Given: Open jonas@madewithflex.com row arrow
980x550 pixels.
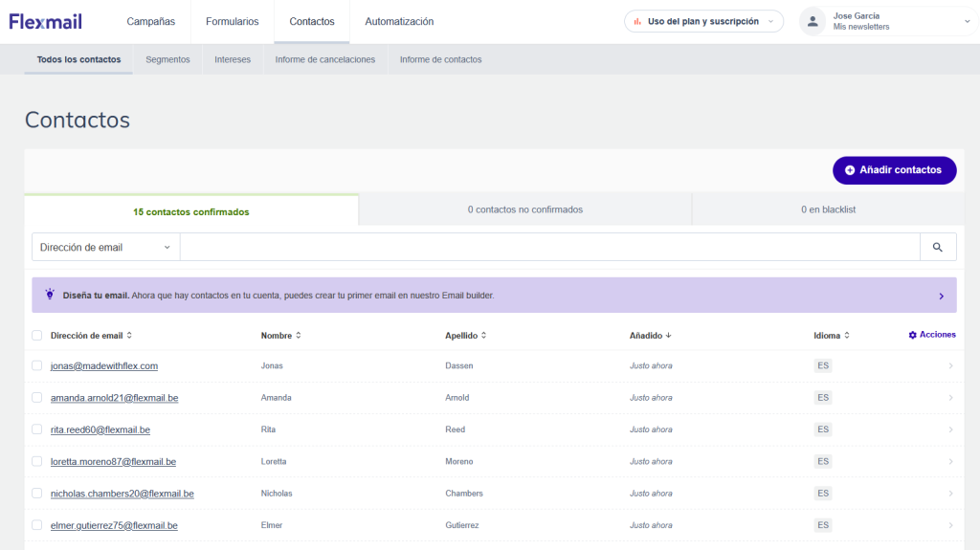Looking at the screenshot, I should 950,366.
